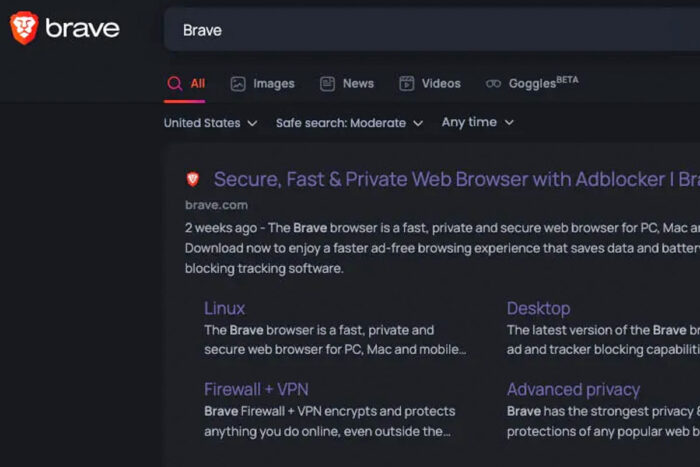Click the Videos play icon
This screenshot has height=467, width=700.
point(406,83)
